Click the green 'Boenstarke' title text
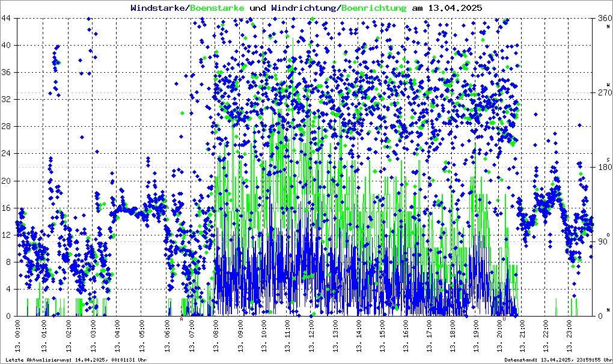The image size is (613, 364). pos(217,8)
